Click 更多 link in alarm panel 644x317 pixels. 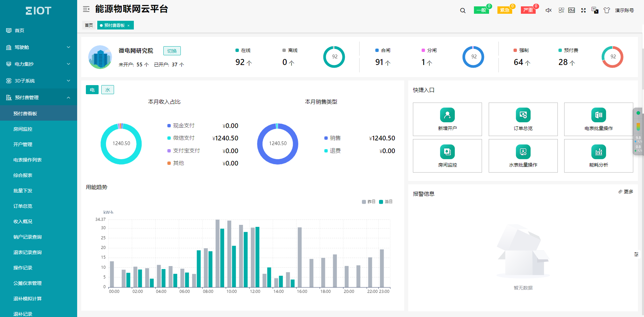[x=626, y=192]
